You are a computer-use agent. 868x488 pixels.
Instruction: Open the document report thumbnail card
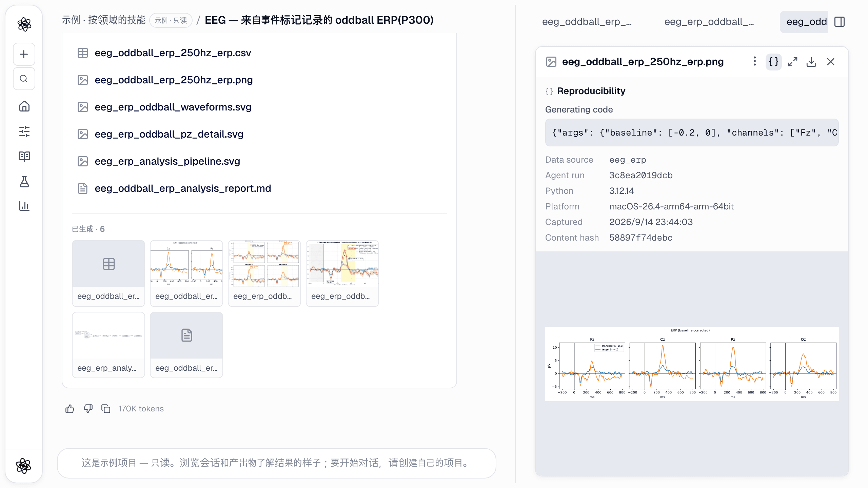(x=186, y=345)
